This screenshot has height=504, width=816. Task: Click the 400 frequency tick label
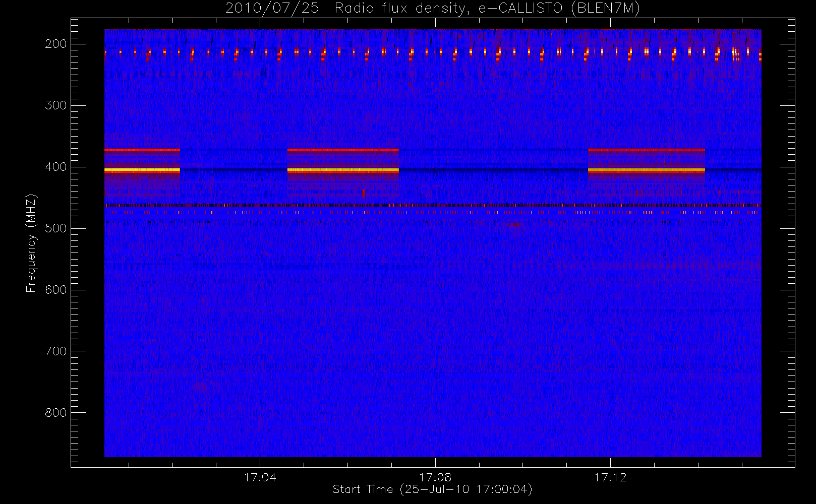pos(56,167)
